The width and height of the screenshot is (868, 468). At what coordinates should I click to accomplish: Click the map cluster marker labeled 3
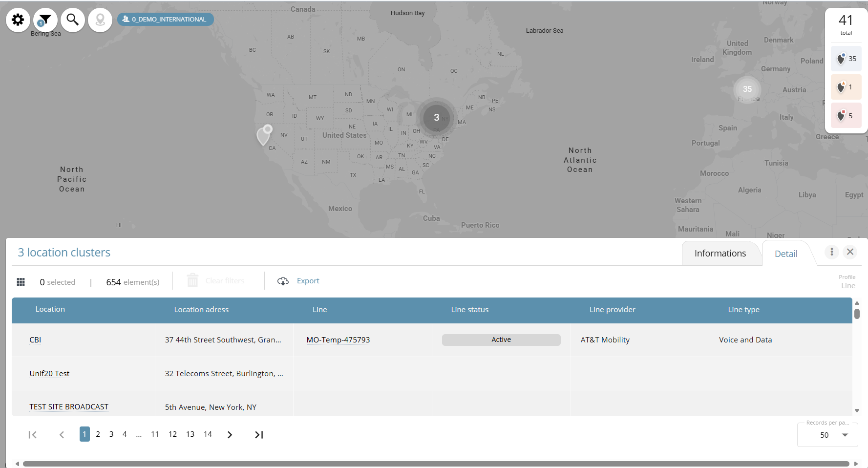point(436,117)
